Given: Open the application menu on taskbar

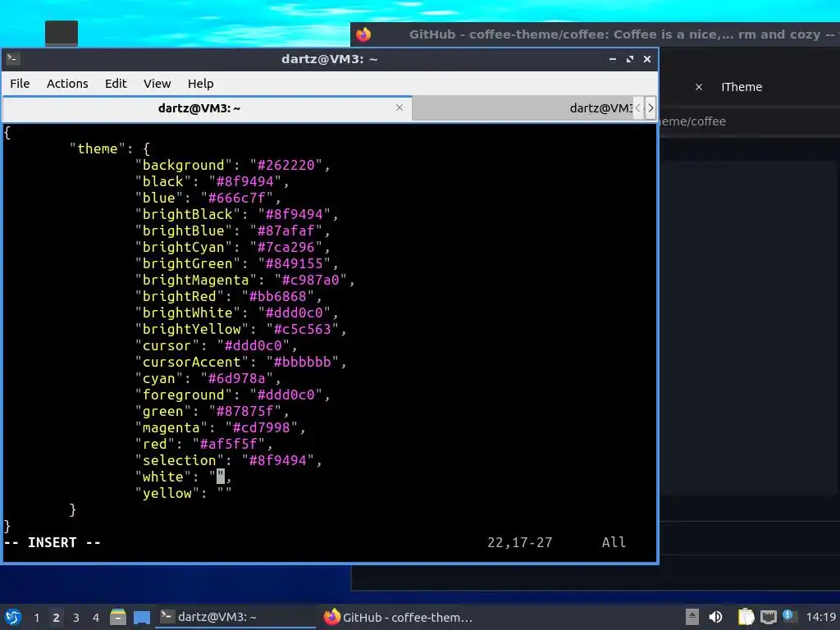Looking at the screenshot, I should [x=13, y=617].
